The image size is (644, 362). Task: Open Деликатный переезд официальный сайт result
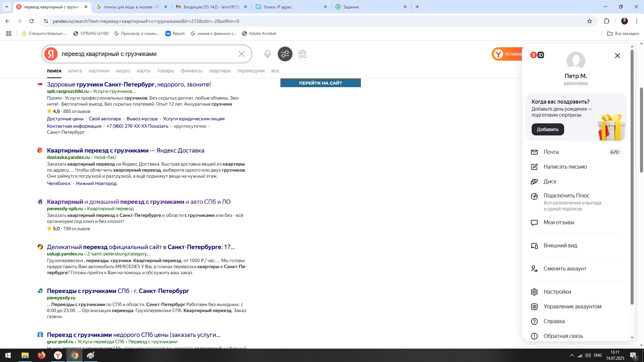tap(141, 247)
